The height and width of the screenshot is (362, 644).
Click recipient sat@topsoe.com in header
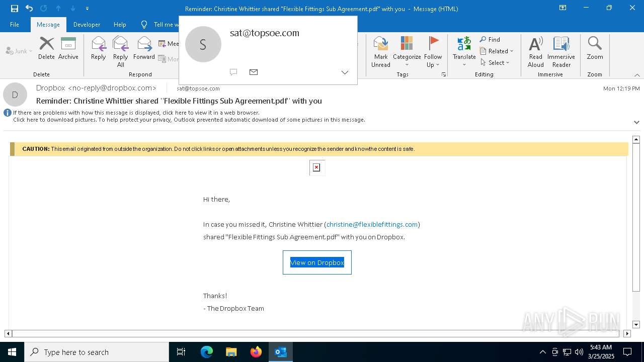[198, 88]
